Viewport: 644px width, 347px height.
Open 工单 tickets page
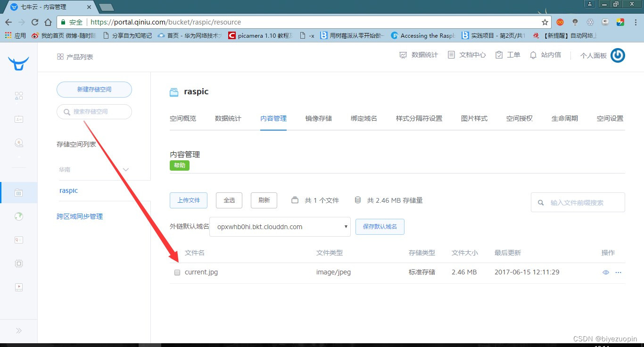pos(508,55)
